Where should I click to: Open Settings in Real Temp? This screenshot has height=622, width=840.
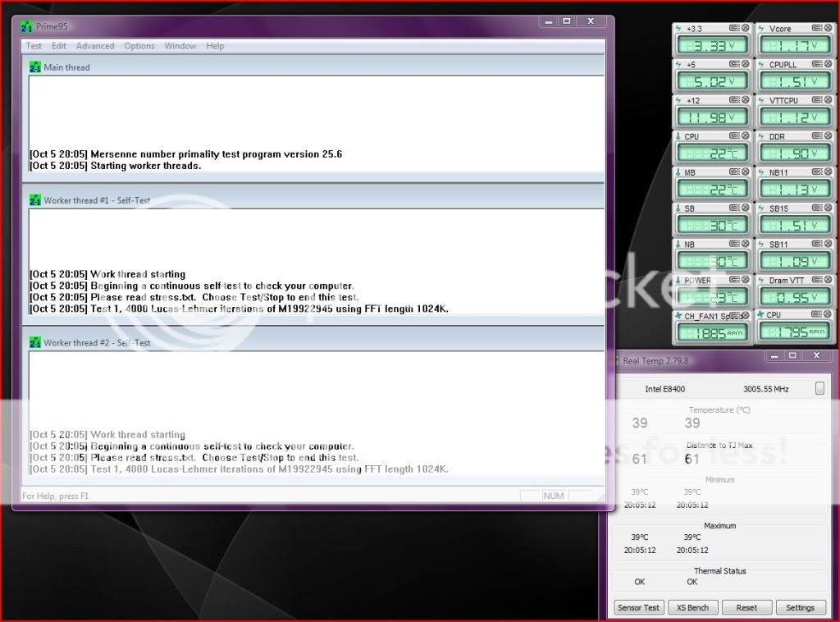coord(801,607)
